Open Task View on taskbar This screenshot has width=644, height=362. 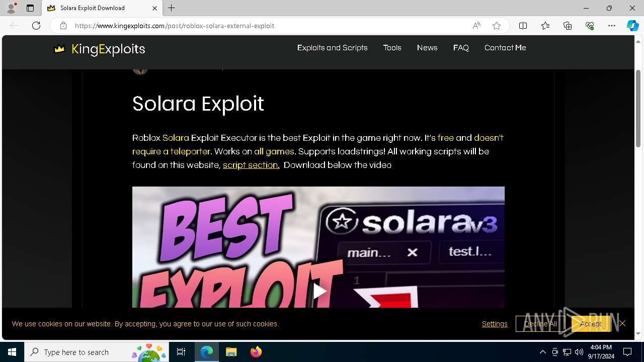(181, 352)
